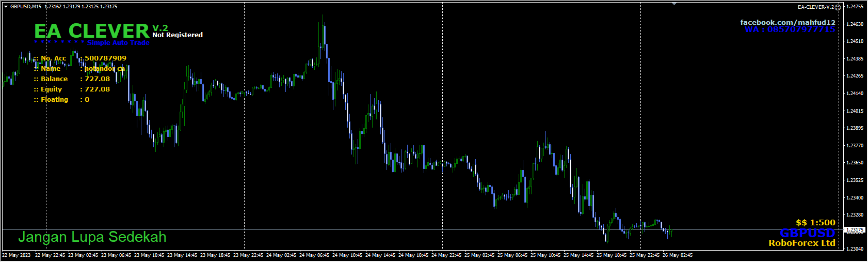Click the blue Simple Auto Trade label
The width and height of the screenshot is (868, 262).
coord(118,43)
